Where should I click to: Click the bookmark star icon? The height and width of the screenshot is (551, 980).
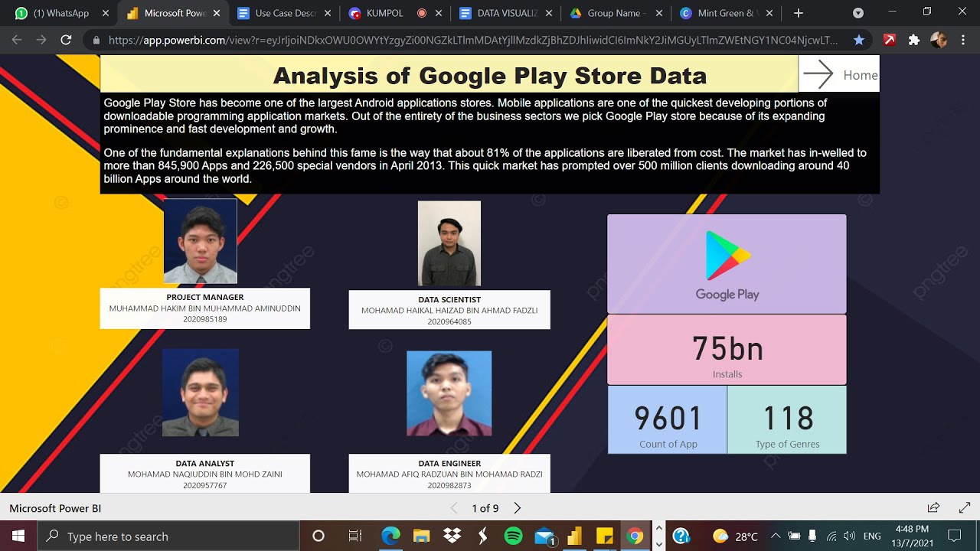coord(859,40)
